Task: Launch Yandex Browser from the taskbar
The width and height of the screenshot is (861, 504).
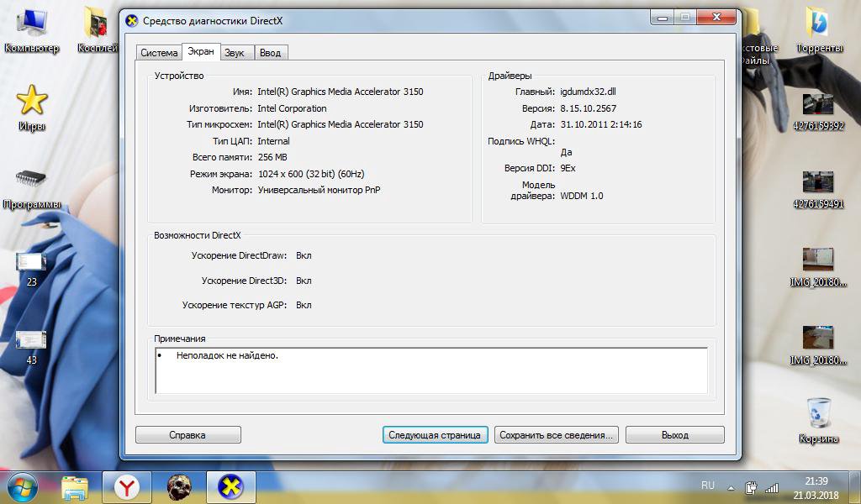Action: pos(126,487)
